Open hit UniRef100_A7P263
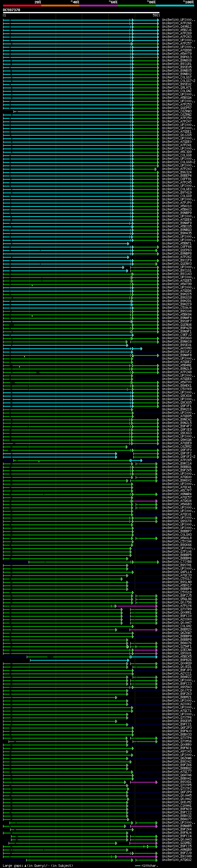The width and height of the screenshot is (197, 868). (x=177, y=37)
